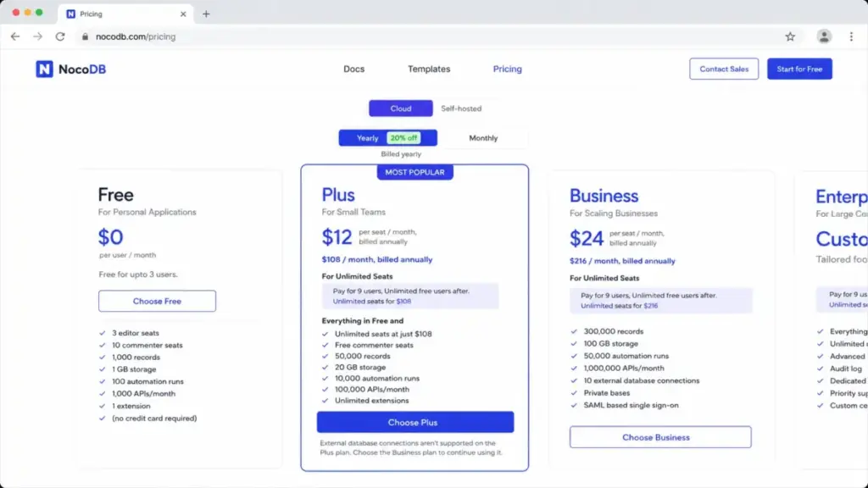Click 'Free for upto 3 users.' text

coord(138,274)
